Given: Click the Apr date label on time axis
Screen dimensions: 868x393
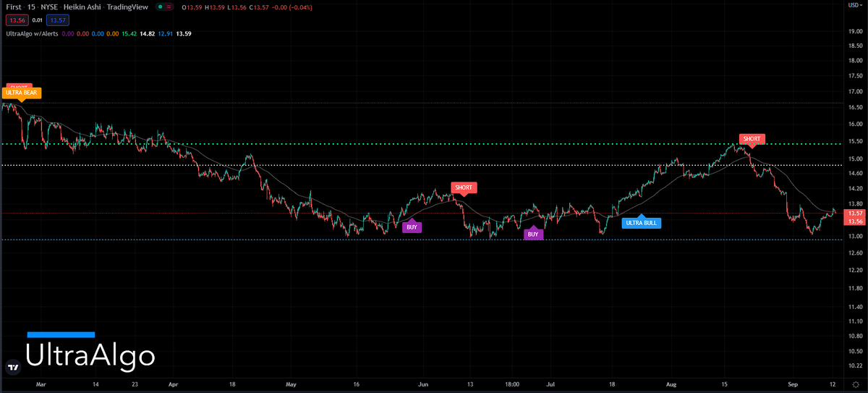Looking at the screenshot, I should 173,385.
